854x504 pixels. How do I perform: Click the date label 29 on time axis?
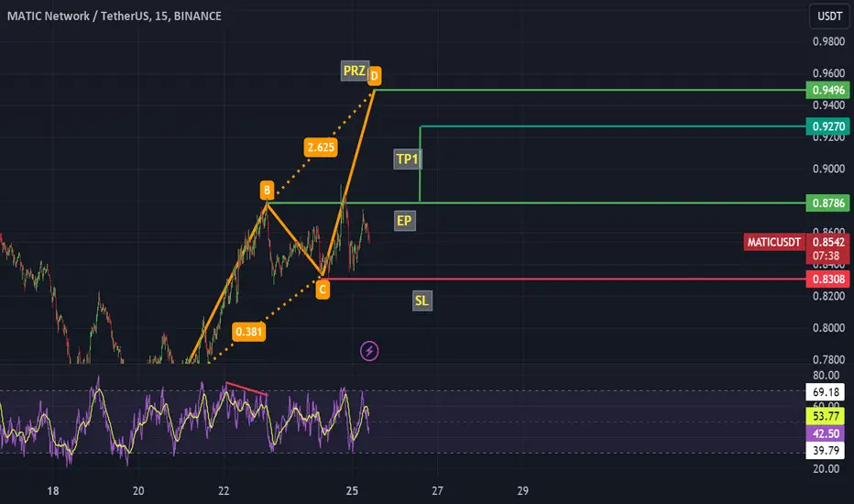coord(523,491)
